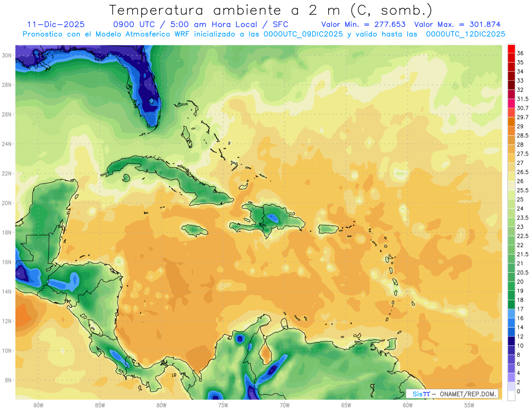Click the "16N" latitude label
Screen dimensions: 532x411
click(7, 262)
